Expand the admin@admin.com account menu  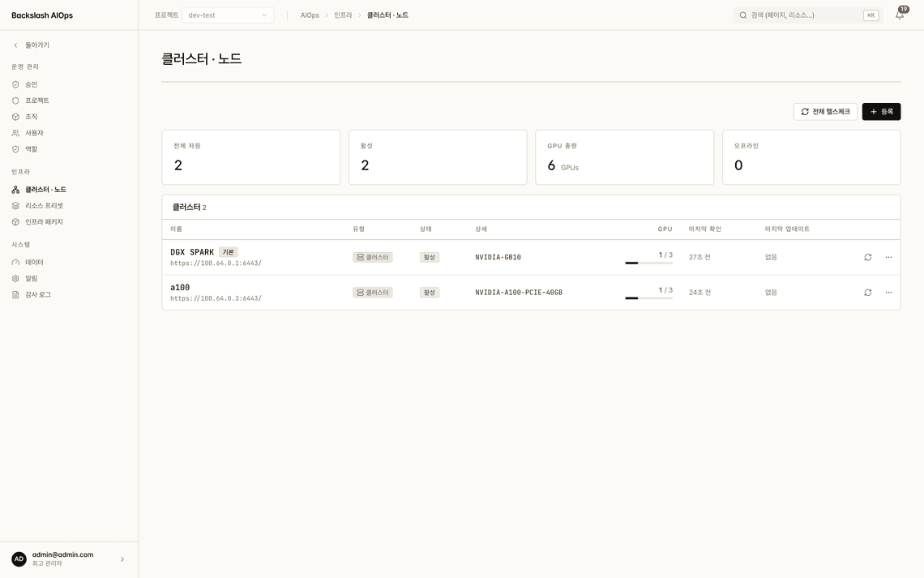coord(122,559)
